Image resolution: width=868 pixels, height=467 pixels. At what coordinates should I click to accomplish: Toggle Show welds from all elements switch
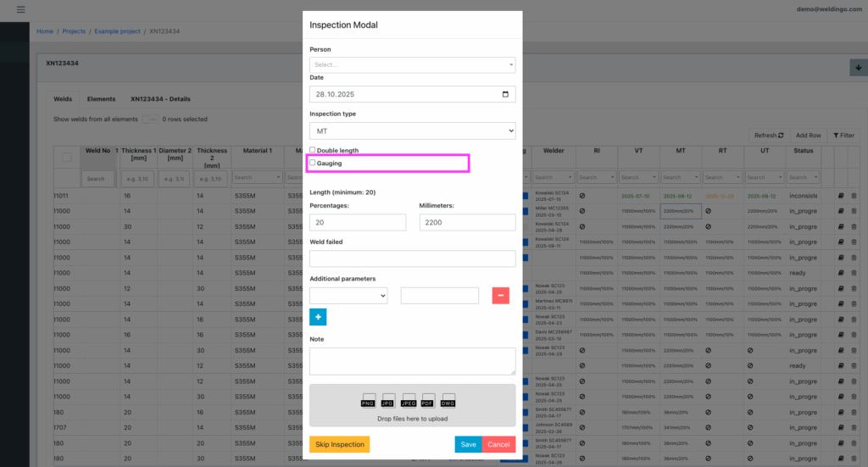pyautogui.click(x=149, y=120)
